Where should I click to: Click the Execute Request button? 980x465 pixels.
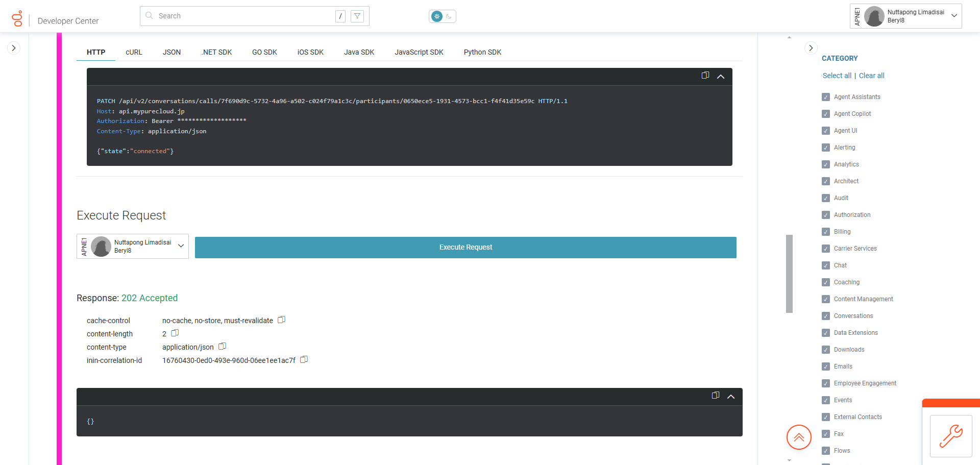(x=465, y=247)
